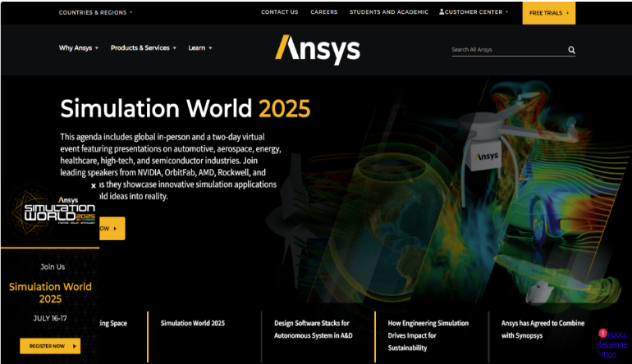Select the Simulation World 2025 carousel tab
The image size is (632, 364).
192,323
